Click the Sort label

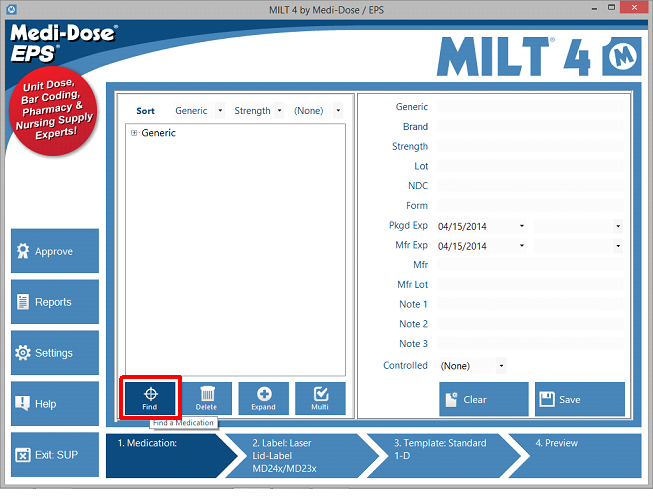(x=145, y=111)
